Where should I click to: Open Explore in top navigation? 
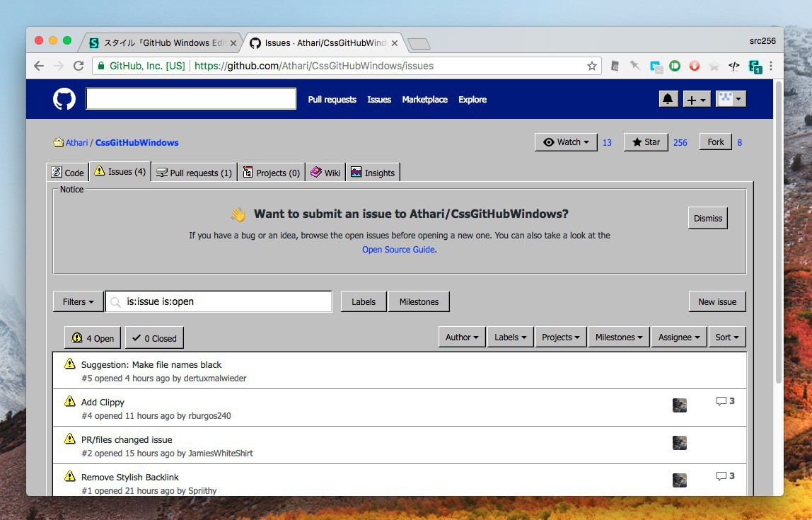point(472,100)
